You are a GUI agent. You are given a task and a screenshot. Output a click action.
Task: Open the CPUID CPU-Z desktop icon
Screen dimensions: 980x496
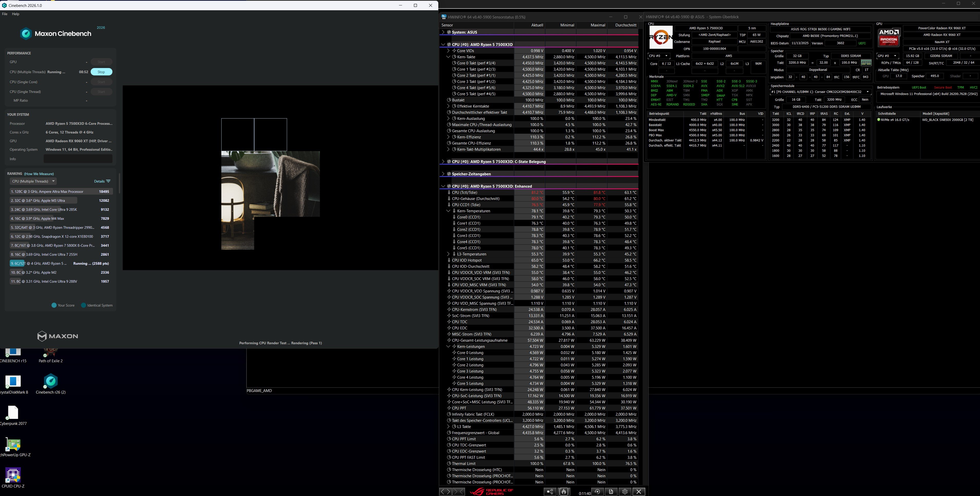click(13, 475)
